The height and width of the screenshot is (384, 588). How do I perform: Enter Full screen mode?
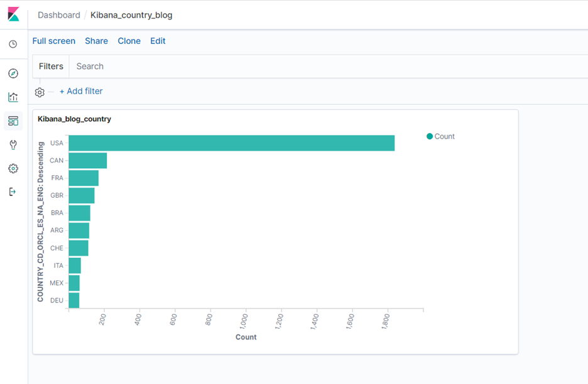(x=53, y=41)
